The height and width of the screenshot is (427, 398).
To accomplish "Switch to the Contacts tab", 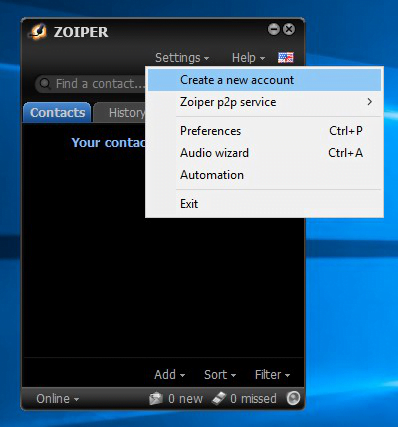I will (x=57, y=113).
